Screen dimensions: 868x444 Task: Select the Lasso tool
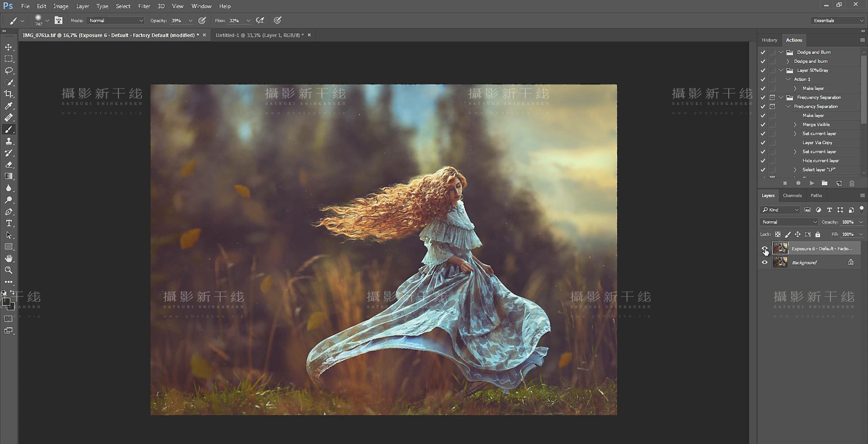[x=9, y=71]
